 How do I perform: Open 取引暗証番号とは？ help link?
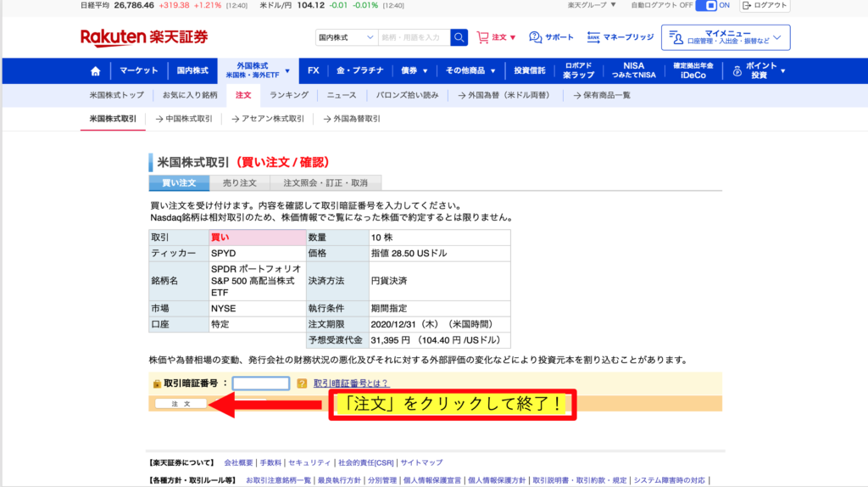(352, 383)
